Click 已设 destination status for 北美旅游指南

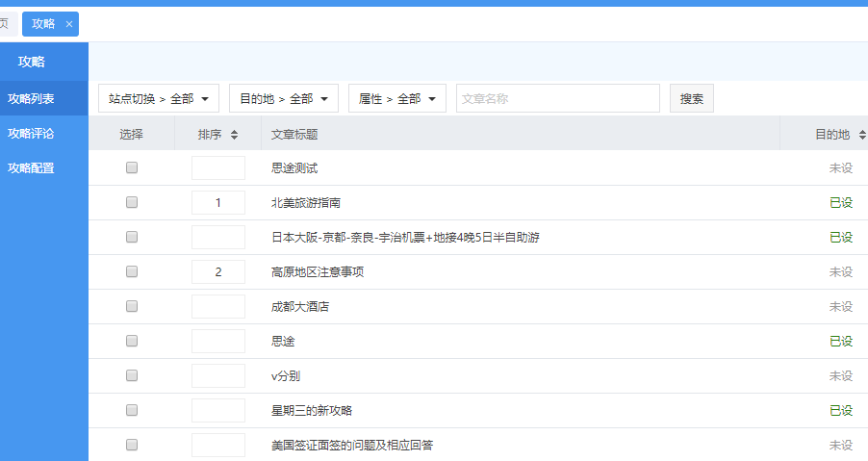[840, 202]
